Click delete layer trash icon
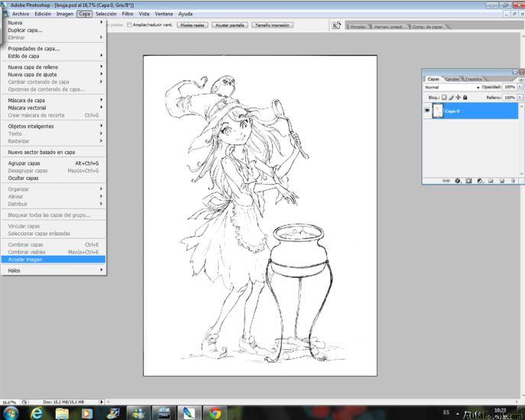 [513, 181]
